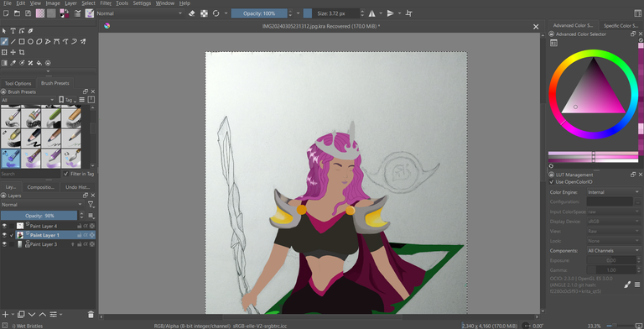
Task: Open the foreground/background color selector
Action: [x=64, y=13]
